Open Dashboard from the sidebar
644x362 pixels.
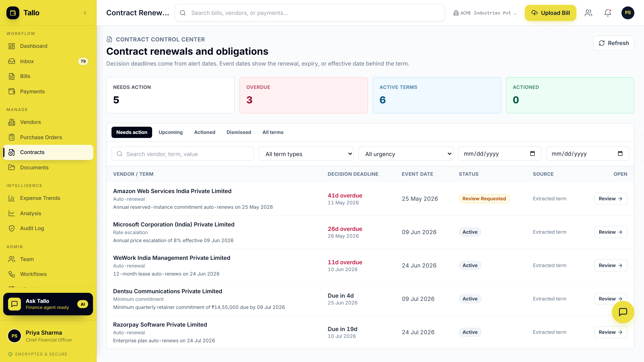48,46
